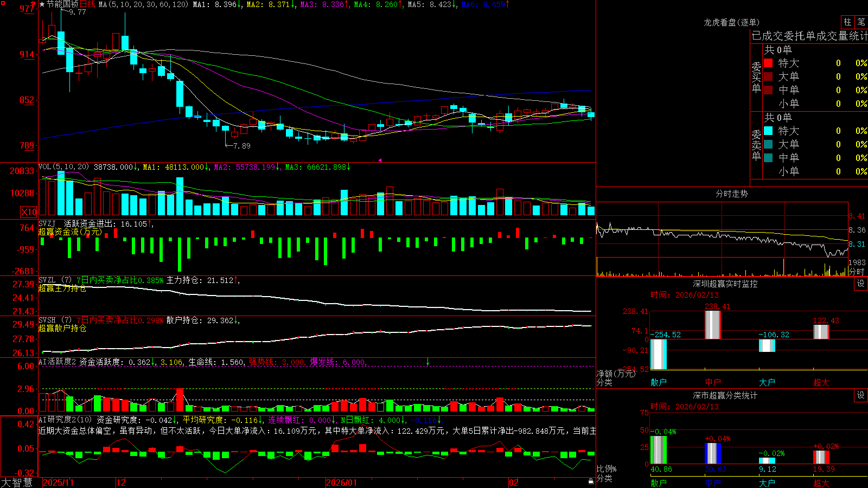Jump to 2025/11 on the date axis
The width and height of the screenshot is (868, 488).
click(x=58, y=483)
